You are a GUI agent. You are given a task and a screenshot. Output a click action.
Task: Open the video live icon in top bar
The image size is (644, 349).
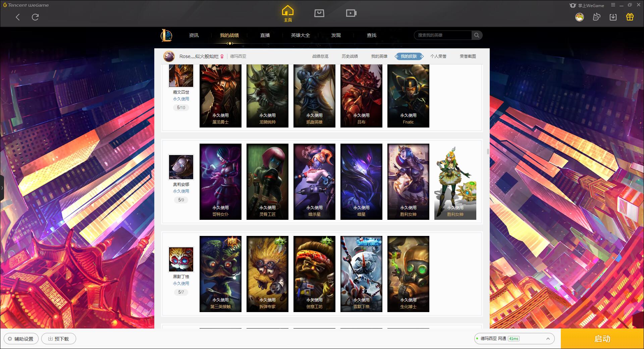tap(351, 13)
